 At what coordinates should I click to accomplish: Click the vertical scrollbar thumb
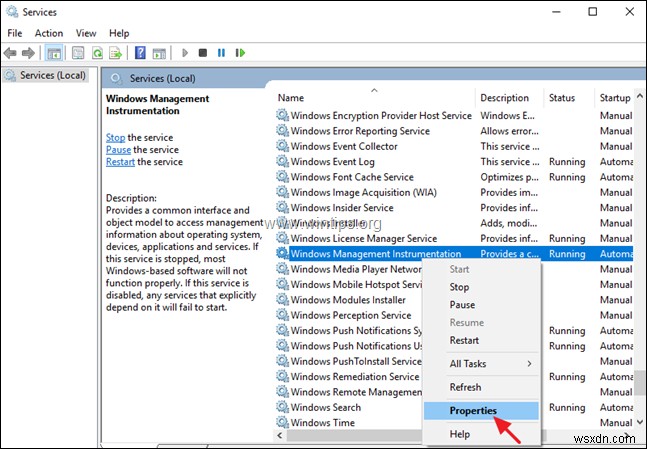[x=640, y=382]
